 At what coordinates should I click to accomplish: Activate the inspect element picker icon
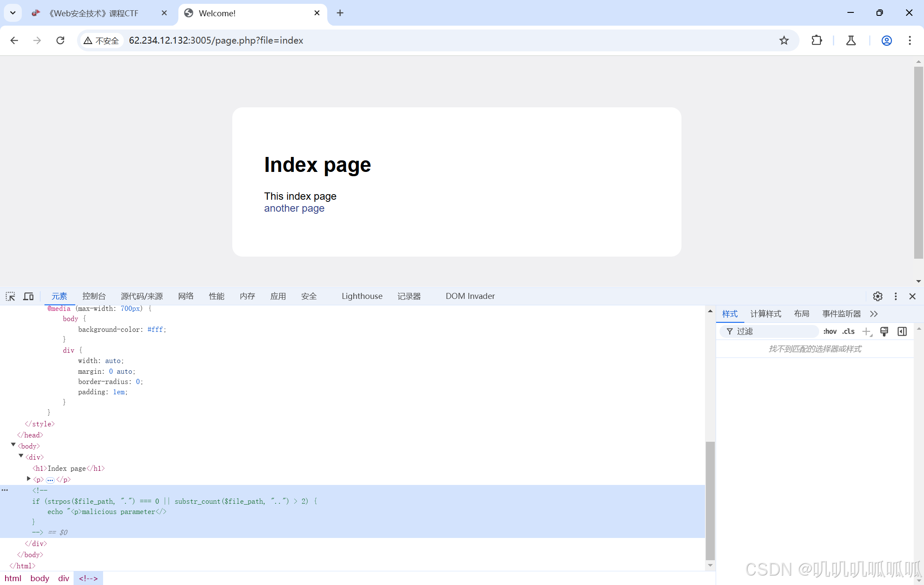coord(10,296)
